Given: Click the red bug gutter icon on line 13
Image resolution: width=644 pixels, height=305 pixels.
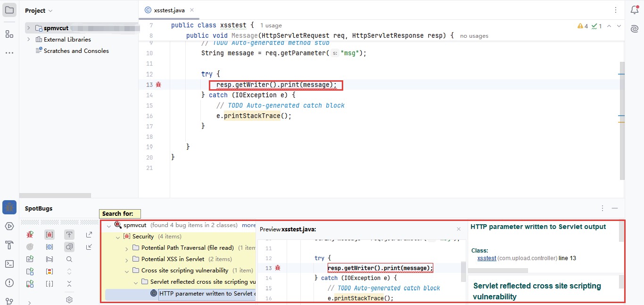Looking at the screenshot, I should (x=158, y=85).
